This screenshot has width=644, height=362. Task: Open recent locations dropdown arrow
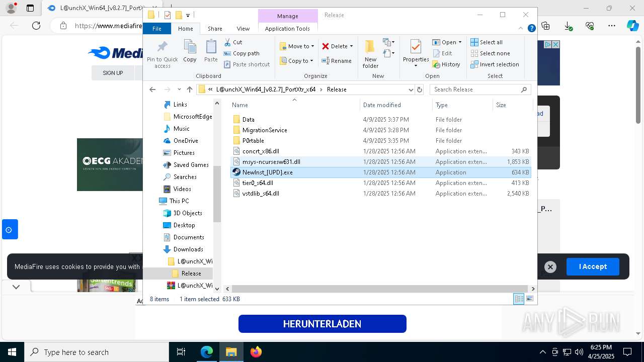click(x=179, y=89)
